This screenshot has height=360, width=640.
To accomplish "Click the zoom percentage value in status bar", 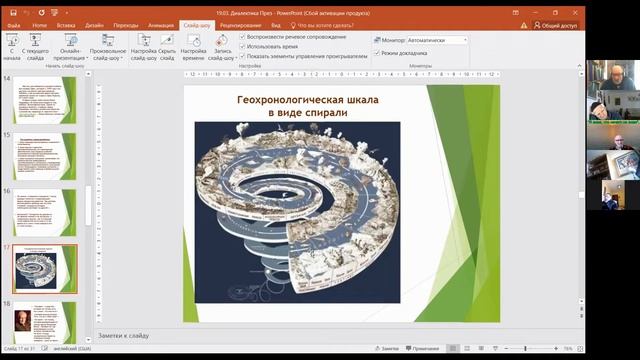I will [x=568, y=349].
